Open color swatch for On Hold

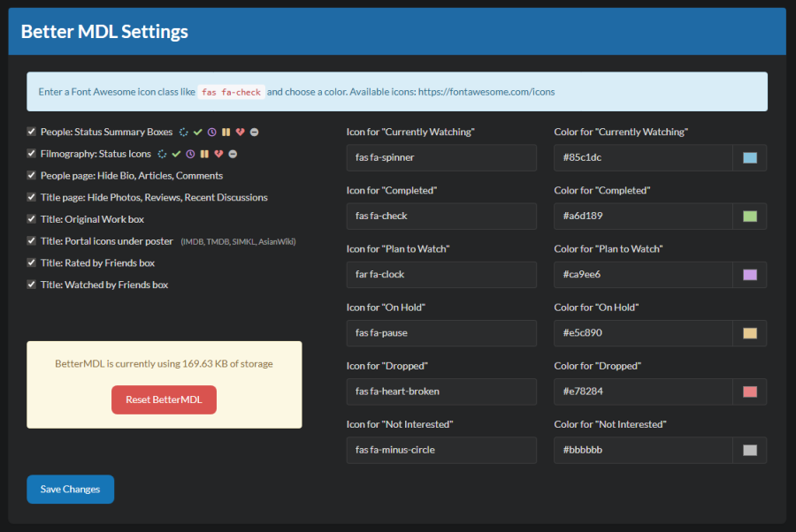[750, 333]
